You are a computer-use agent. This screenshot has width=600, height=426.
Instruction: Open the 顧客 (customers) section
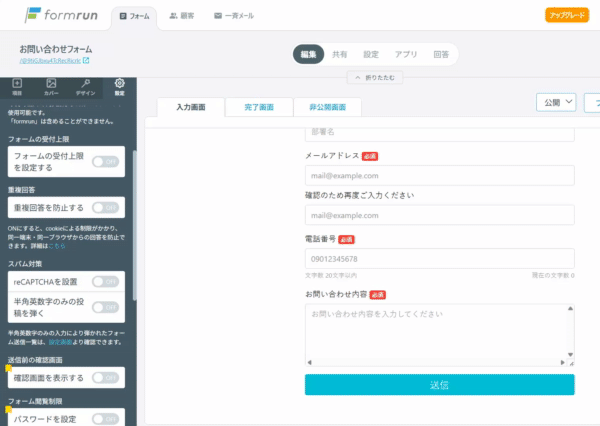(x=181, y=16)
